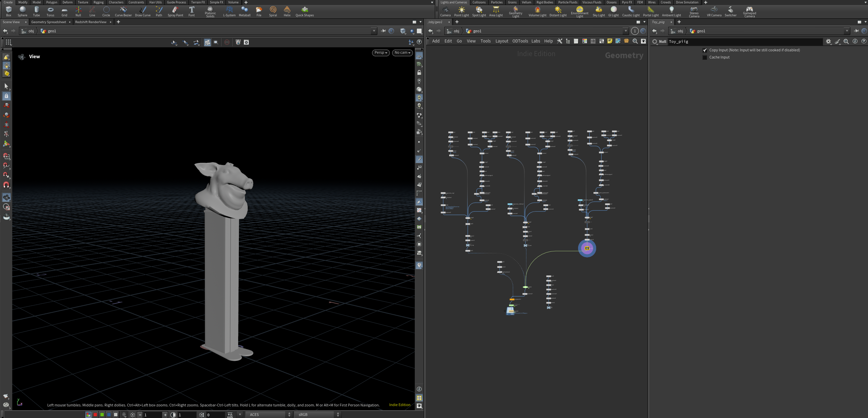Viewport: 868px width, 418px height.
Task: Toggle the red channel display button
Action: (x=95, y=415)
